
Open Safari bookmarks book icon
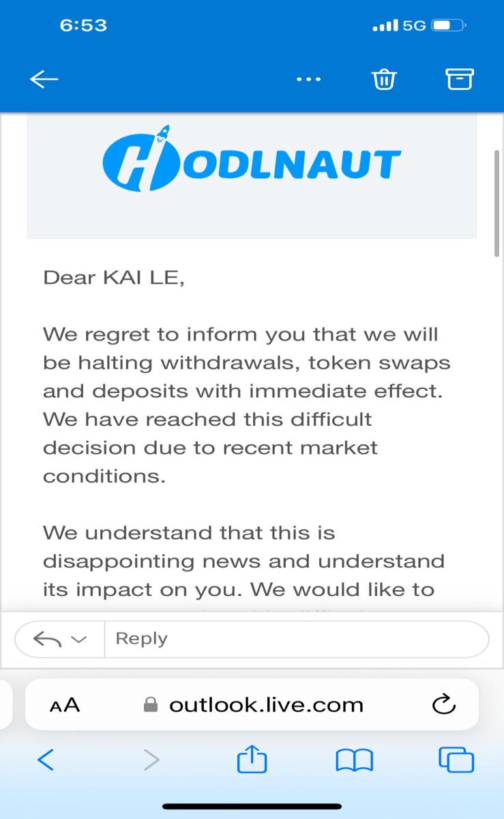click(x=354, y=760)
